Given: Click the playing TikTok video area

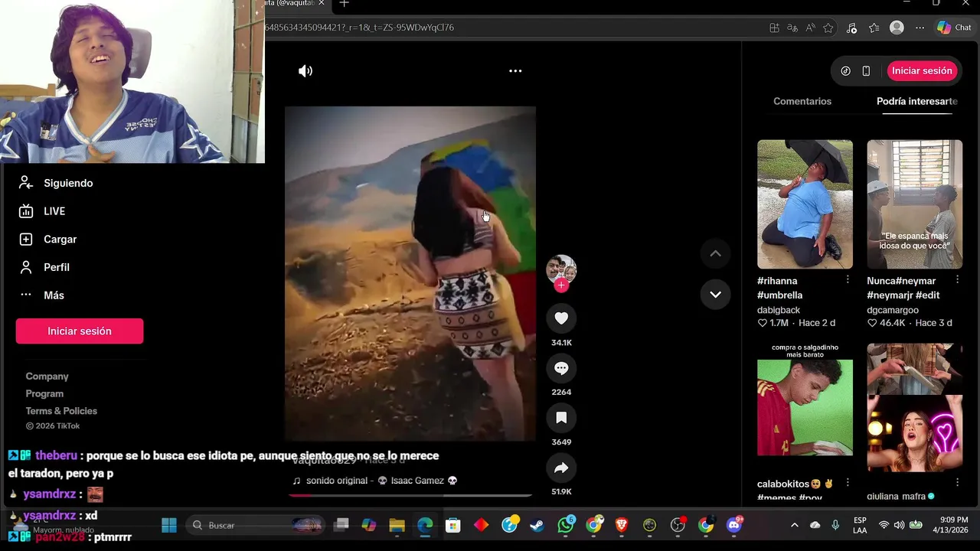Looking at the screenshot, I should pos(410,273).
